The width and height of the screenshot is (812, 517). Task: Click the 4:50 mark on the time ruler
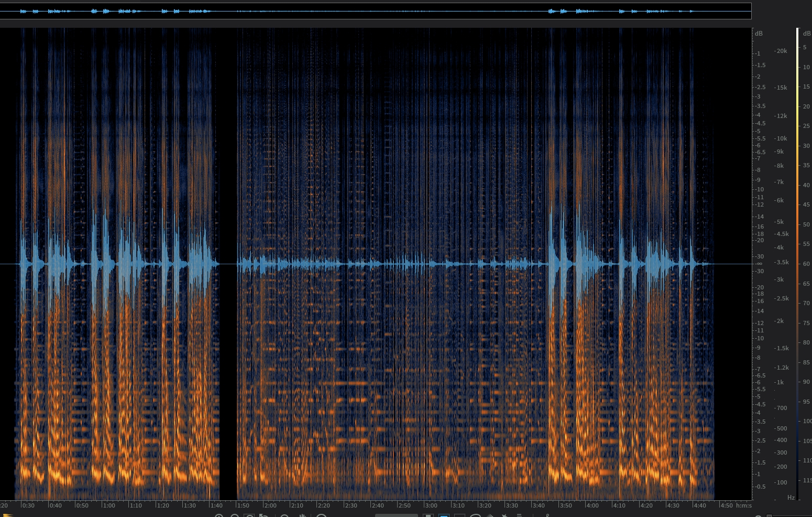pyautogui.click(x=727, y=505)
